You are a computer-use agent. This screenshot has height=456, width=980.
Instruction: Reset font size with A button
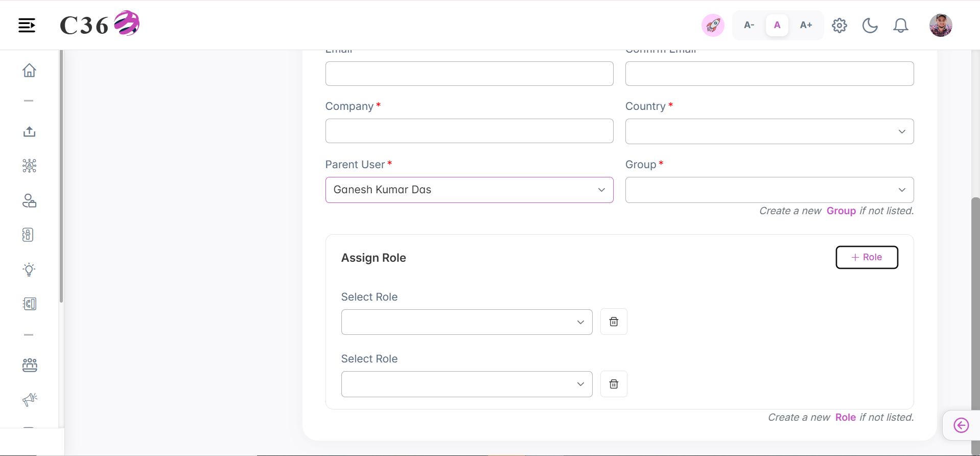coord(777,25)
